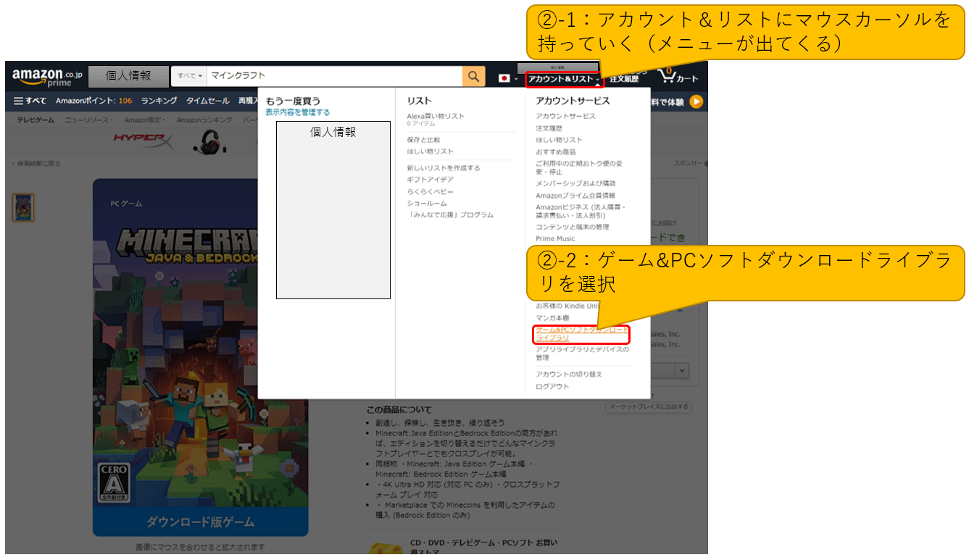Open メンバーシップおよび購読 menu entry

(x=576, y=184)
